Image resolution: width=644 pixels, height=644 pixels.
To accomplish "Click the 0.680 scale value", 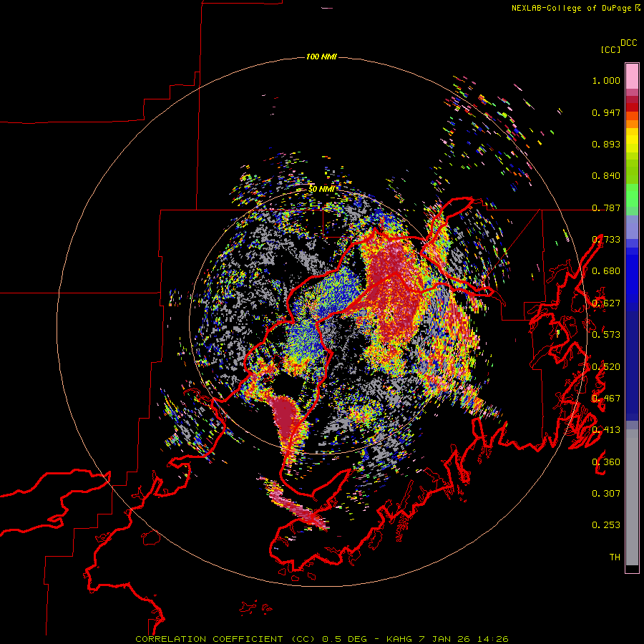I will [x=606, y=271].
